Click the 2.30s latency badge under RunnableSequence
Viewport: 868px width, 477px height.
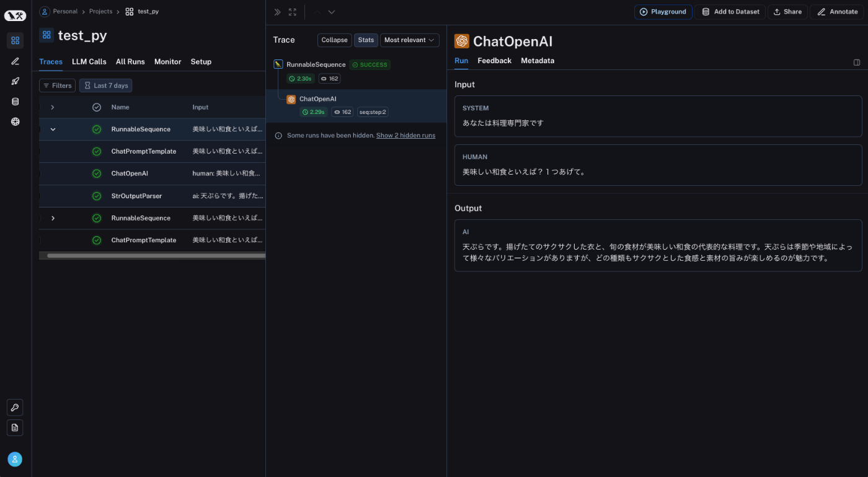point(301,79)
